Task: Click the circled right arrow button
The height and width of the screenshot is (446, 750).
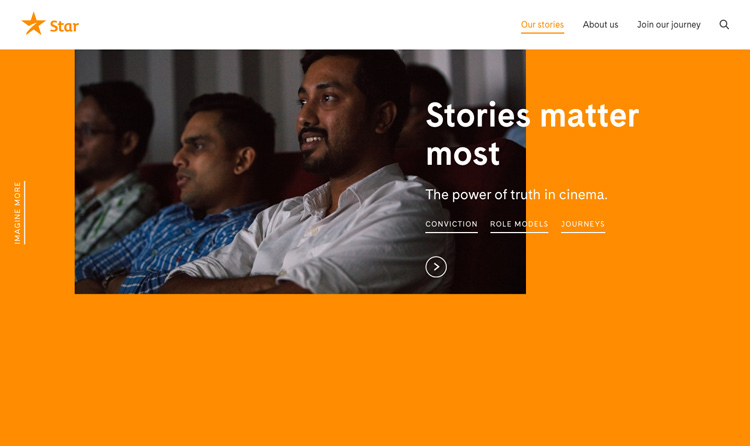Action: [x=436, y=267]
